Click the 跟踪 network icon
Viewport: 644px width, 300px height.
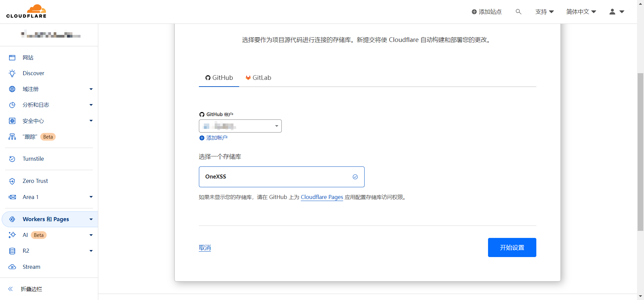(12, 137)
